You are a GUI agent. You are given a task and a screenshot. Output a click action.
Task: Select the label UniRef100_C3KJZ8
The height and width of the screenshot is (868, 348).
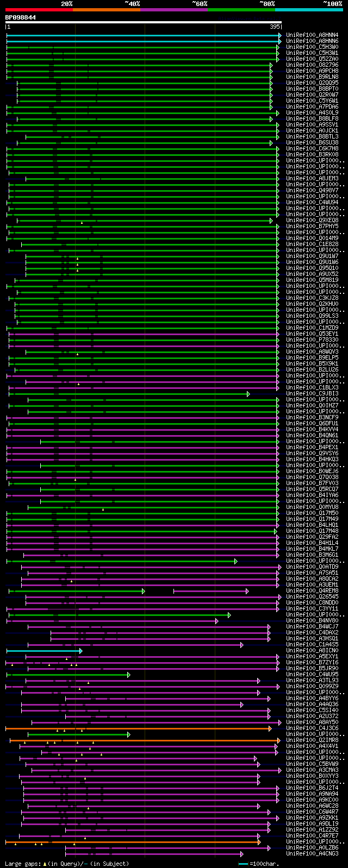(x=312, y=298)
